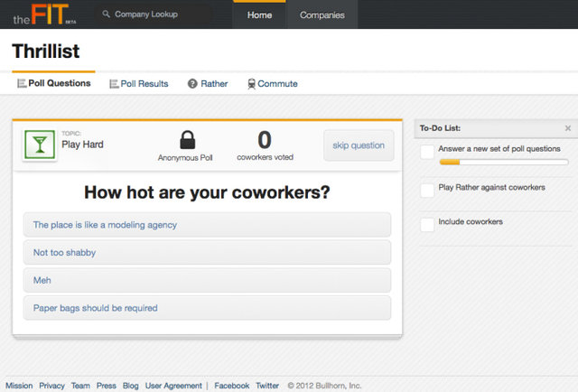The height and width of the screenshot is (392, 578).
Task: Click the Thrillist company heading
Action: [x=46, y=51]
